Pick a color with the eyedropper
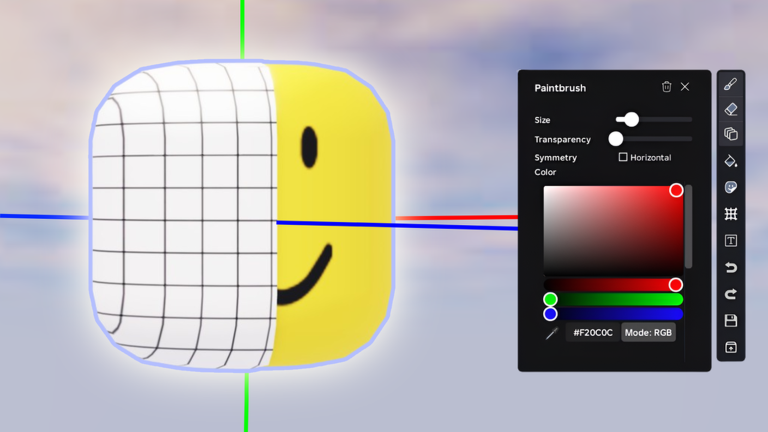This screenshot has height=432, width=768. pos(552,334)
